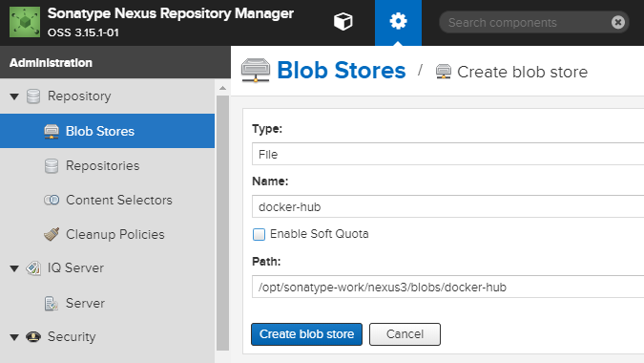Click the Administration gear icon
Image resolution: width=644 pixels, height=363 pixels.
398,21
